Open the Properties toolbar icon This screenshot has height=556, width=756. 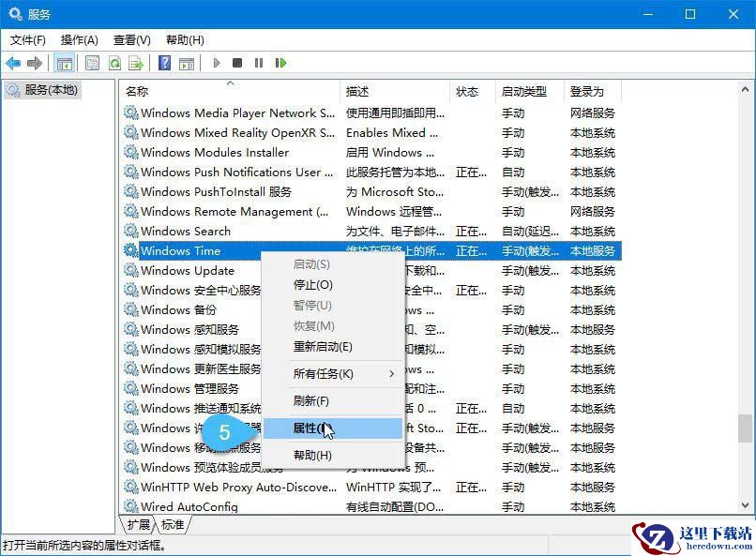(92, 63)
